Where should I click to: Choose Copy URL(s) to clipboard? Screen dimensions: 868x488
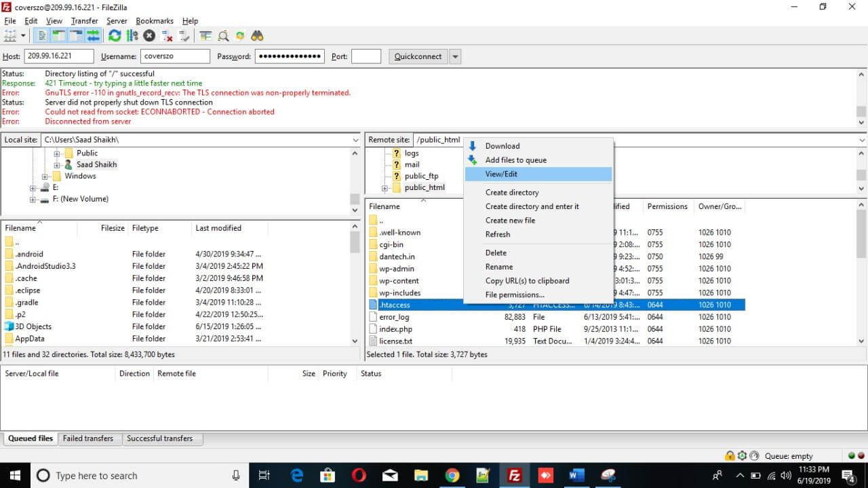click(x=538, y=280)
